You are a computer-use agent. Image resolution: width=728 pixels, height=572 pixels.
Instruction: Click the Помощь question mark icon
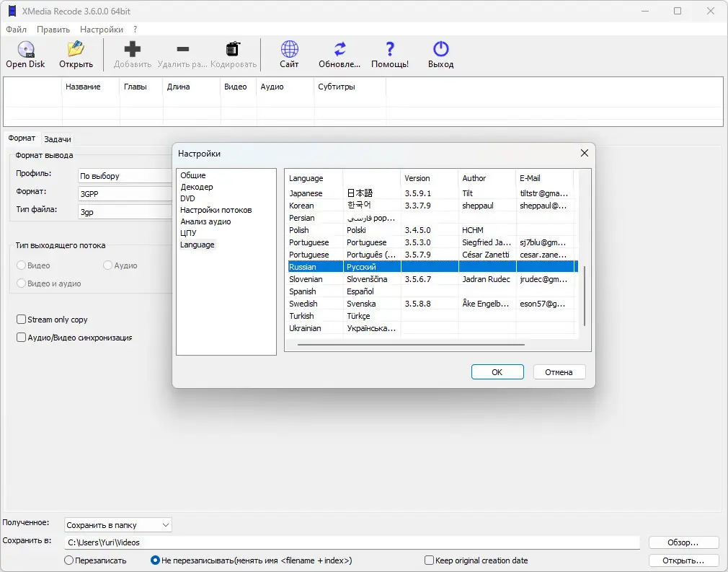pyautogui.click(x=390, y=49)
